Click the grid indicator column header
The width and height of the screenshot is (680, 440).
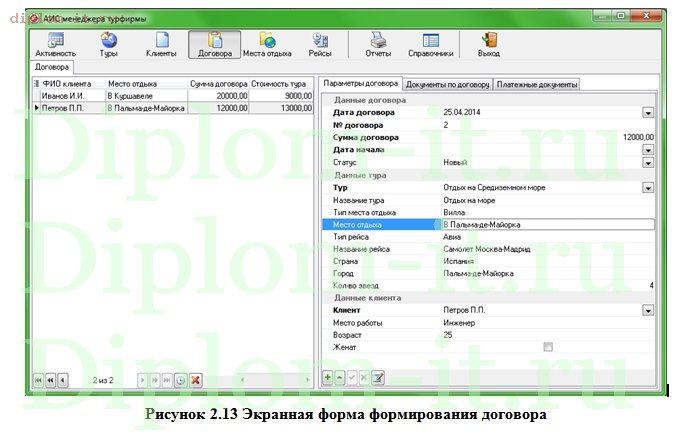36,84
